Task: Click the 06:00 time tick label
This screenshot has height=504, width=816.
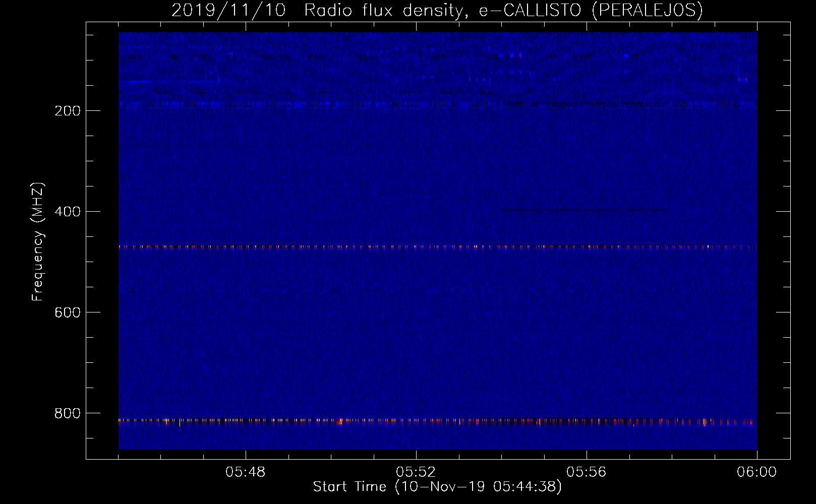Action: (756, 472)
